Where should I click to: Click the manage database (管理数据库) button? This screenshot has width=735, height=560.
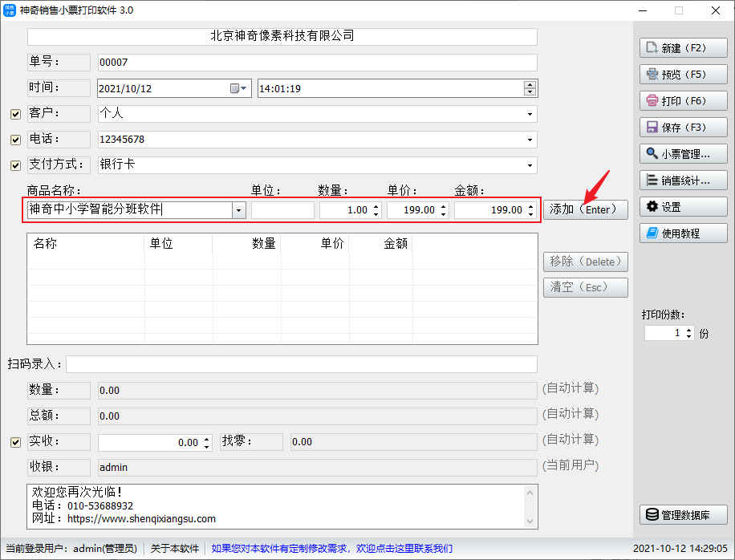tap(683, 515)
